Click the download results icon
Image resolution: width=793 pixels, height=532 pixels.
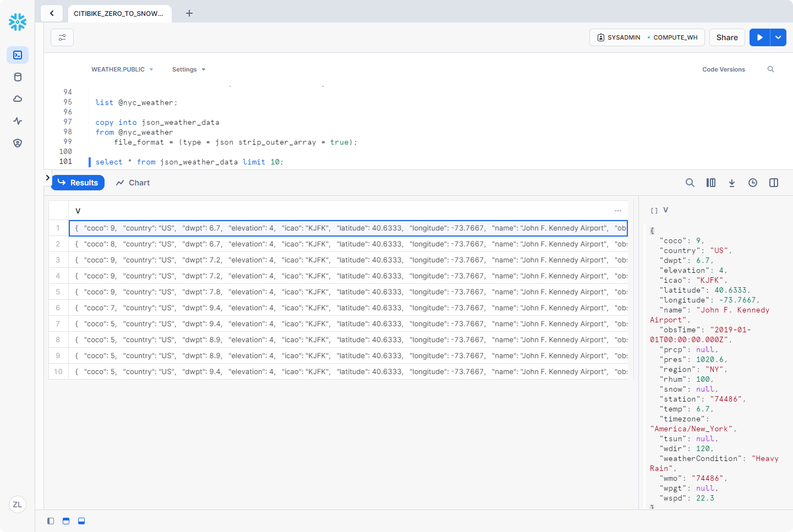(732, 183)
